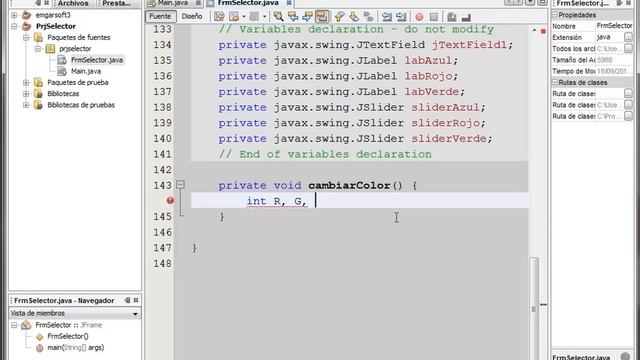The width and height of the screenshot is (640, 360).
Task: Select the FrmSelector.java editor tab
Action: pos(248,3)
